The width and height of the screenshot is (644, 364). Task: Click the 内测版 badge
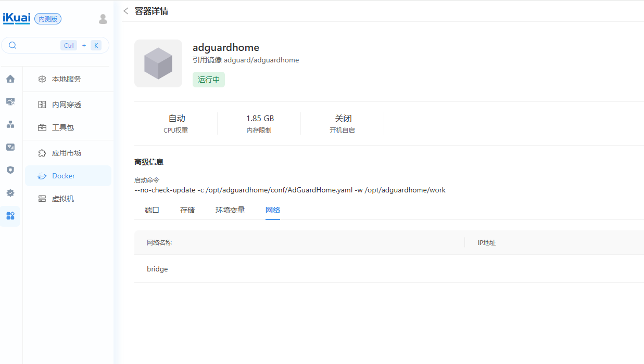click(48, 19)
